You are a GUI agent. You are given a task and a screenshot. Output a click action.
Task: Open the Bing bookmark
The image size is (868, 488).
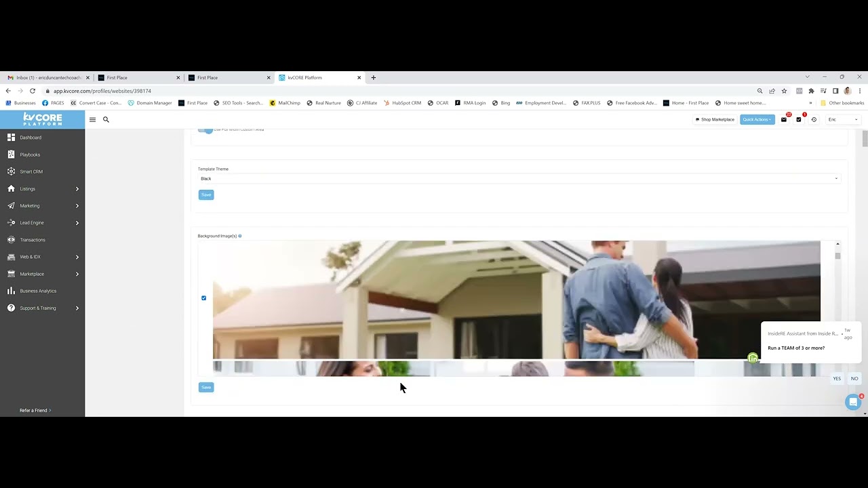coord(501,103)
